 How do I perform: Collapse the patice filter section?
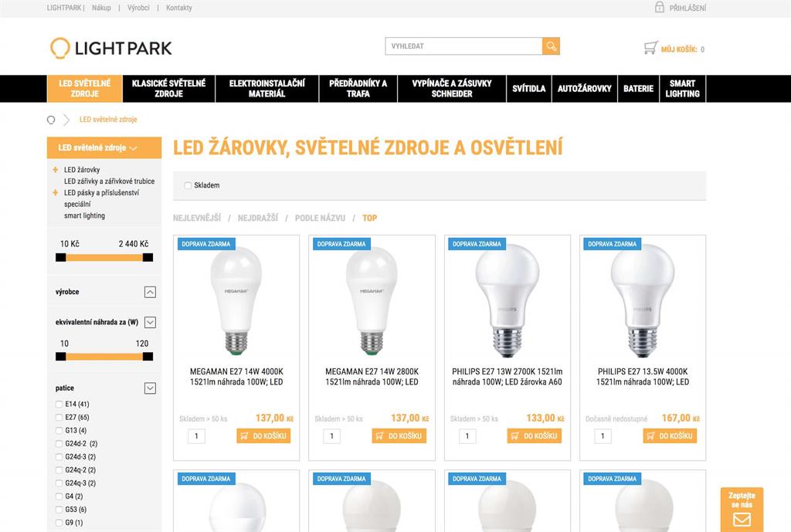[150, 388]
